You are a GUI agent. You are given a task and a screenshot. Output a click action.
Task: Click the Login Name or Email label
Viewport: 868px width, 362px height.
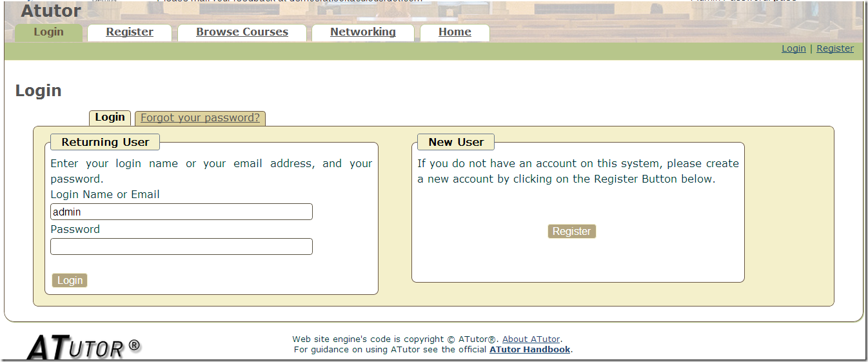[x=105, y=194]
